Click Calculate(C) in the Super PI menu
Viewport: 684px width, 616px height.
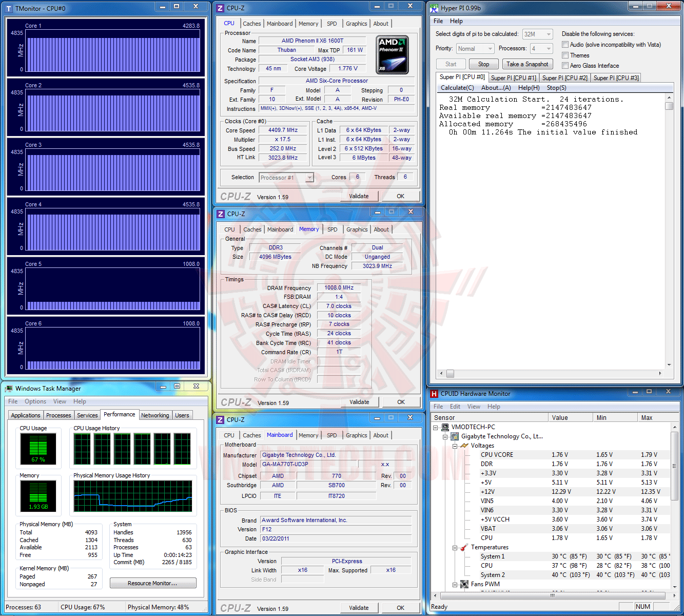tap(457, 88)
